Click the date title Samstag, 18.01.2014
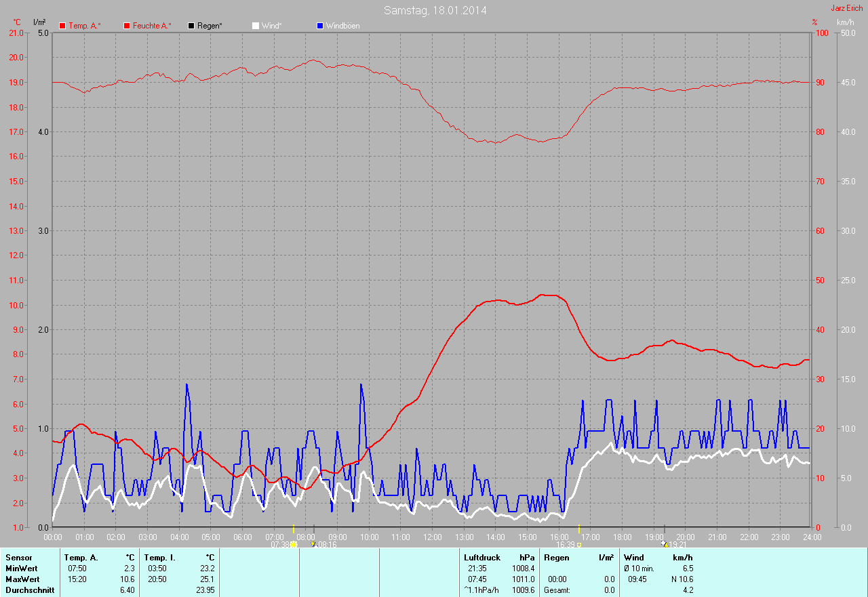The height and width of the screenshot is (597, 868). (435, 10)
